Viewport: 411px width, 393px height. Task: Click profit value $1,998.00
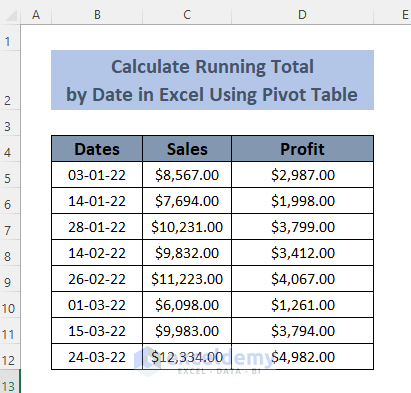pyautogui.click(x=302, y=201)
